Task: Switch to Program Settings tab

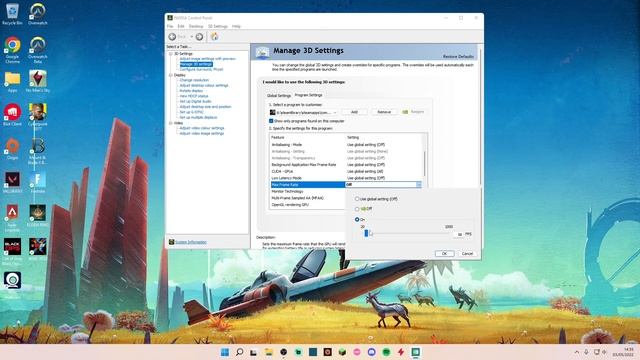Action: (x=309, y=95)
